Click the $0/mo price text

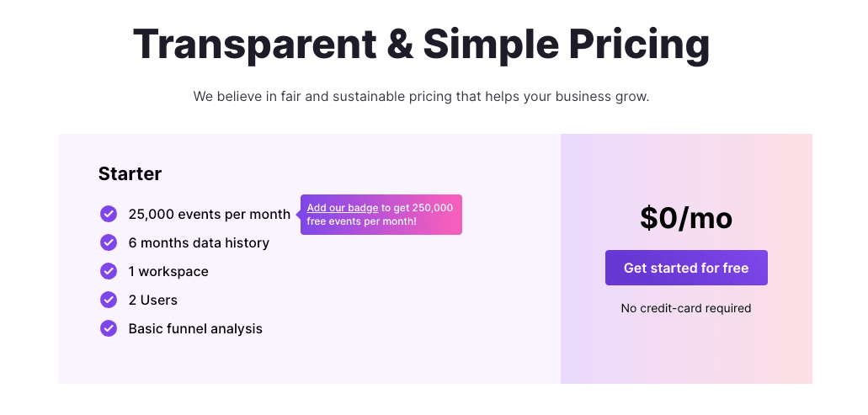coord(686,218)
